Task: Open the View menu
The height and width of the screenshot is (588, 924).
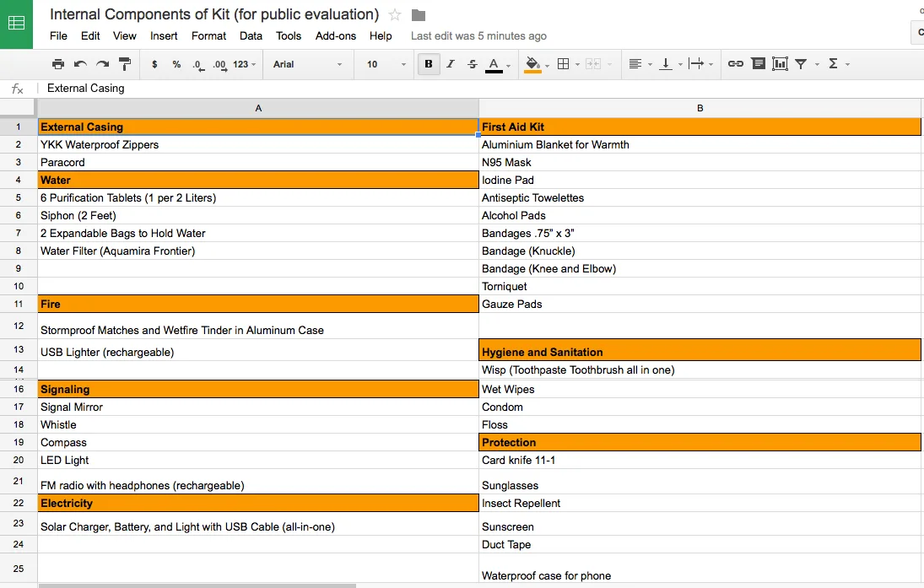Action: tap(124, 36)
